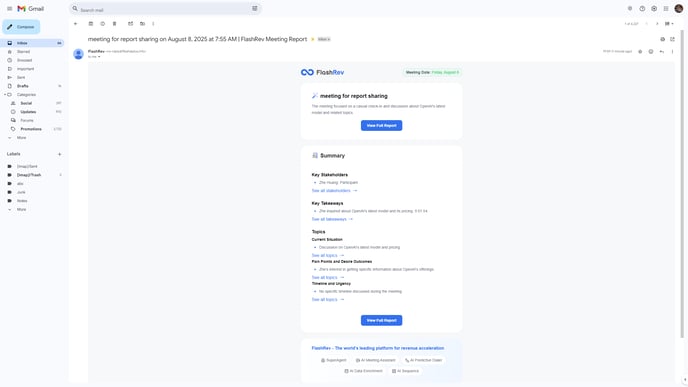Open Gmail support help icon
Image resolution: width=688 pixels, height=387 pixels.
tap(642, 9)
